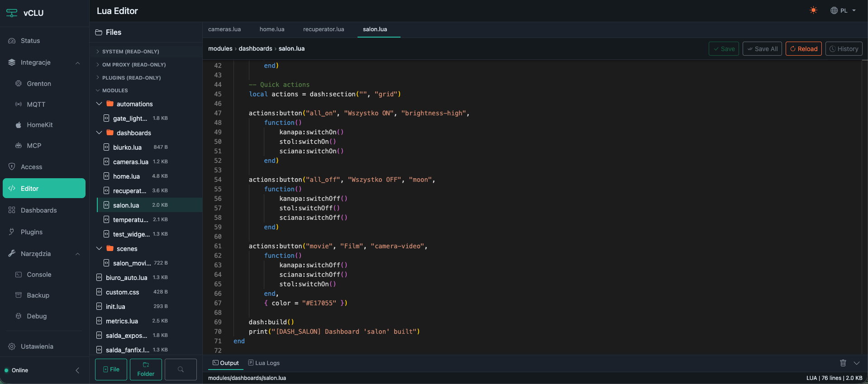Expand the SYSTEM (READ-ONLY) section

pos(146,52)
